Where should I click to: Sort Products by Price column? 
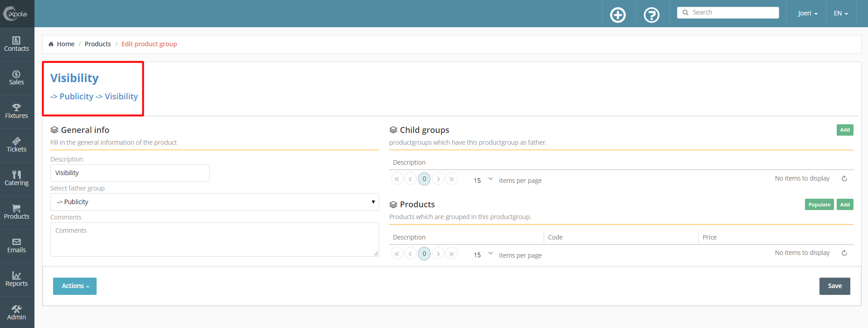pyautogui.click(x=710, y=237)
